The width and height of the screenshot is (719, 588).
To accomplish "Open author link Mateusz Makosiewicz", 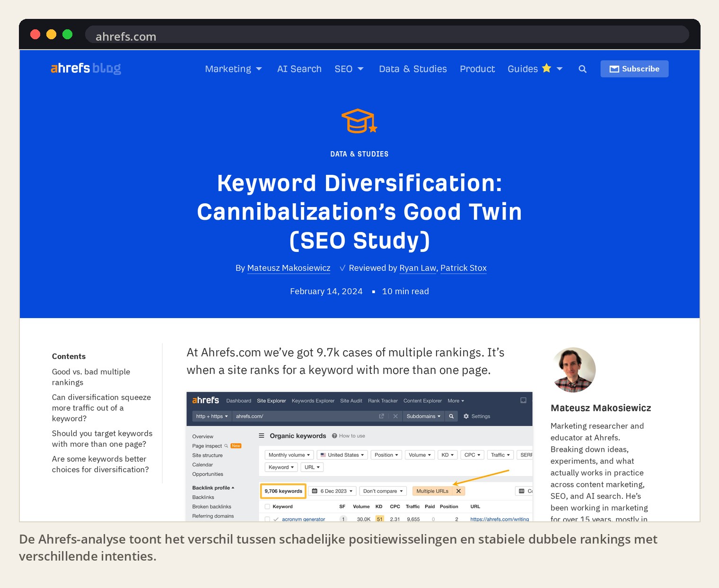I will [x=289, y=268].
